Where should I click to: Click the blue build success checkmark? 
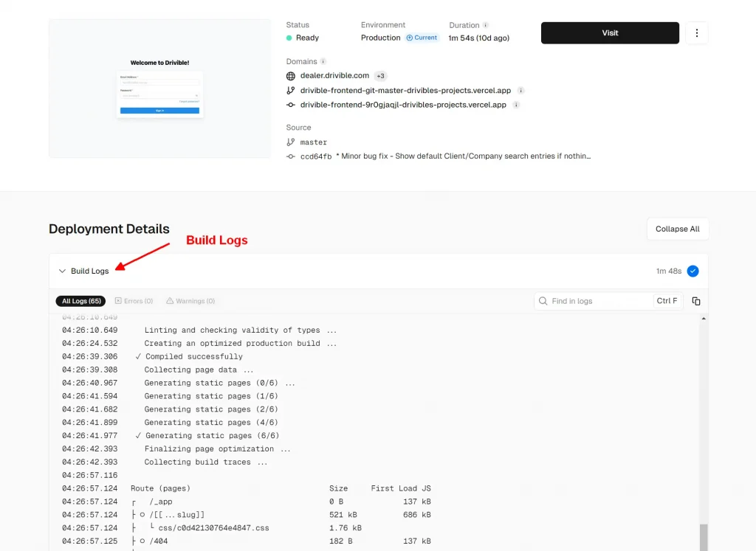point(693,271)
